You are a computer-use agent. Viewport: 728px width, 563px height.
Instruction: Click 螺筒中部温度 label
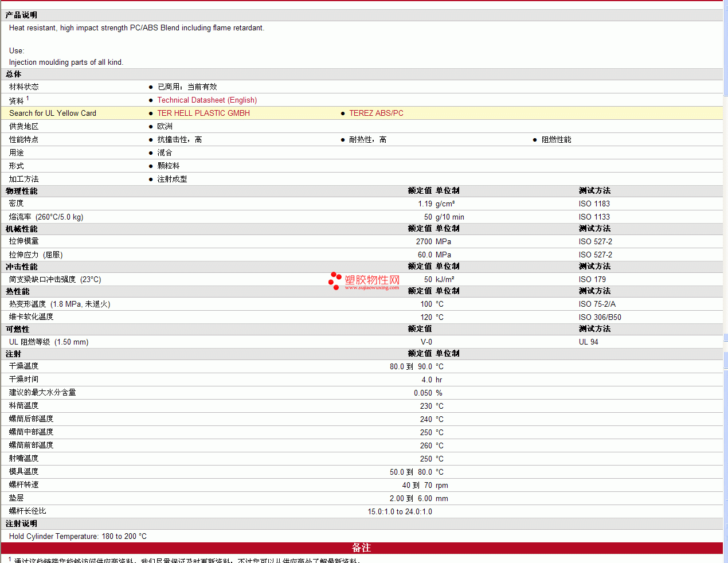31,432
